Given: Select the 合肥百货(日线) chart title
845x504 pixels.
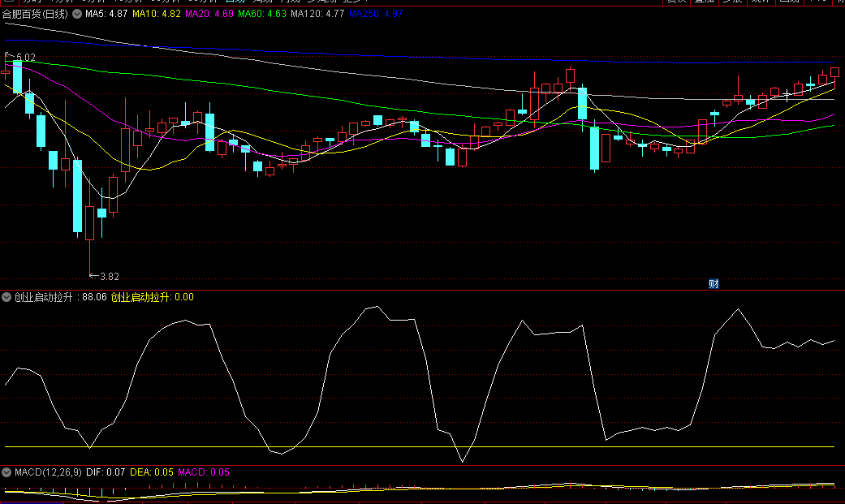Looking at the screenshot, I should click(x=35, y=14).
